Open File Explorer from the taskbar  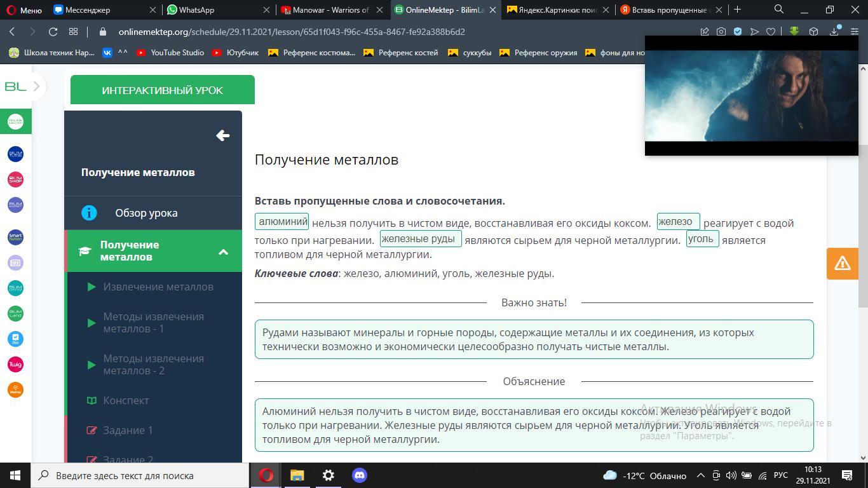tap(297, 475)
